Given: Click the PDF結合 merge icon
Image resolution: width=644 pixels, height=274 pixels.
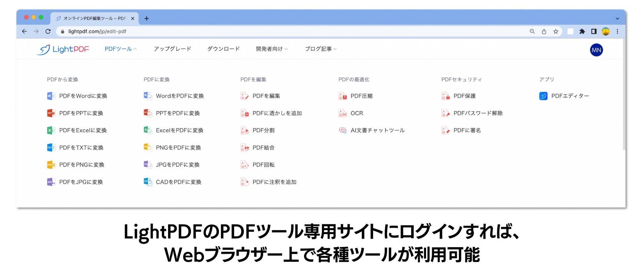Looking at the screenshot, I should 244,148.
